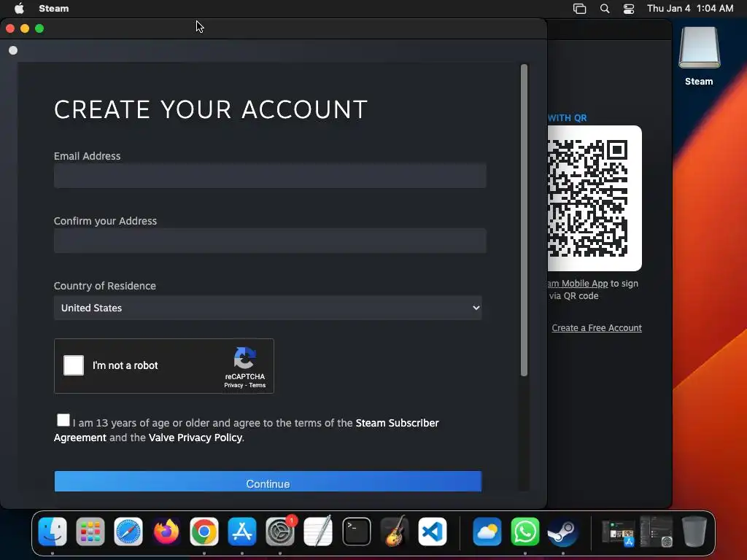
Task: Open the Valve Privacy Policy link
Action: click(196, 437)
